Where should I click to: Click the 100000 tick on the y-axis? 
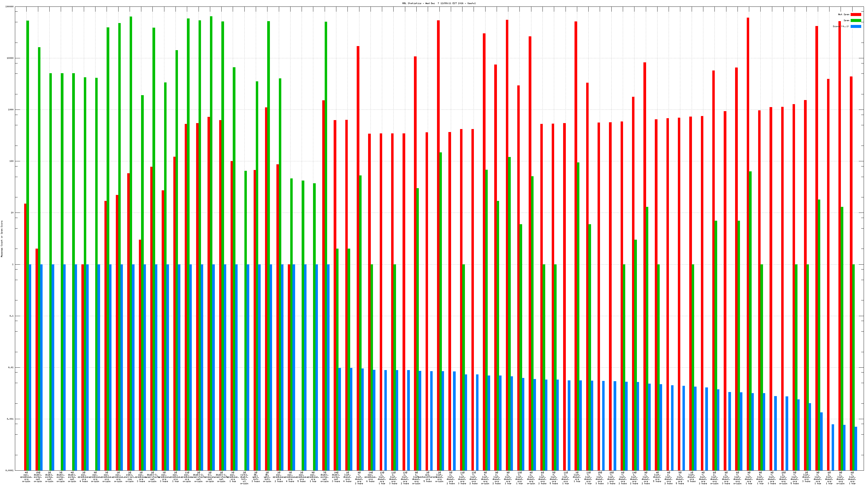coord(10,7)
